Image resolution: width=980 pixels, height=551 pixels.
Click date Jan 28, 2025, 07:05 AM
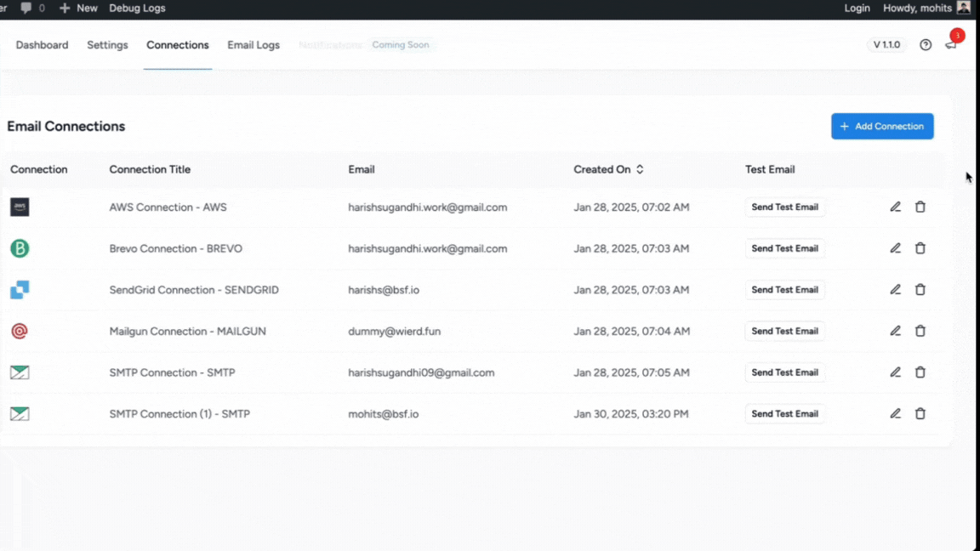(631, 372)
